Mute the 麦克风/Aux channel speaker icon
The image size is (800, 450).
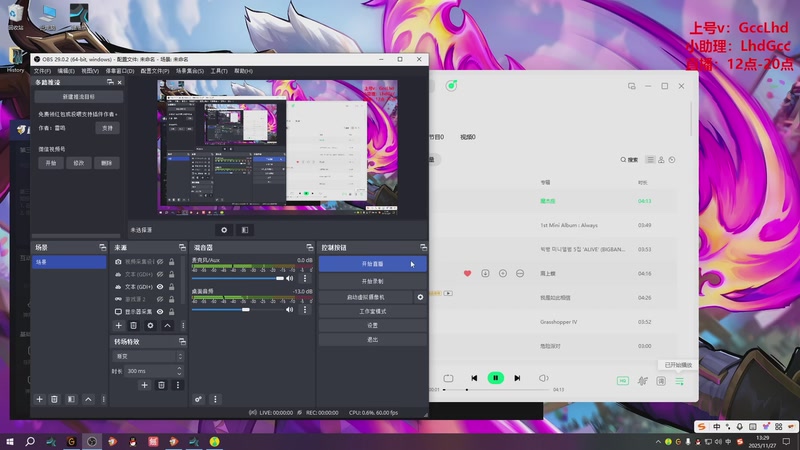290,279
